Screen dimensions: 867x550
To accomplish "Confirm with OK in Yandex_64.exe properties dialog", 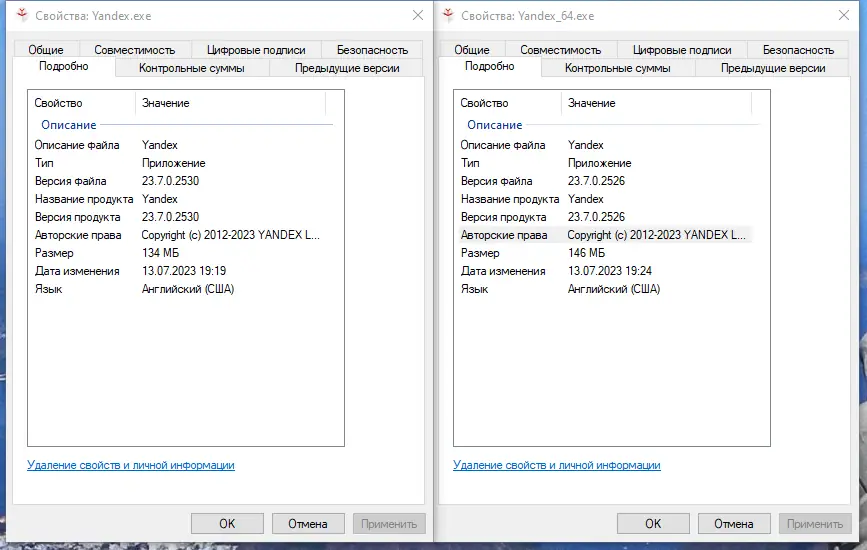I will pos(653,523).
